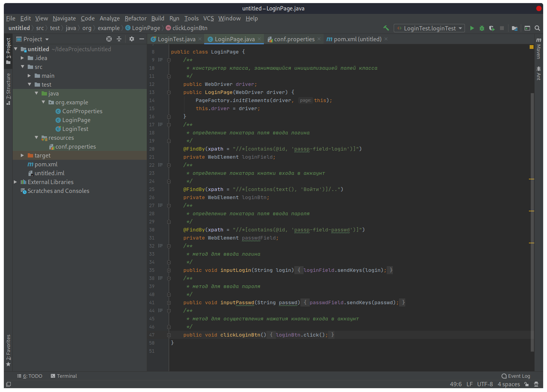Open the Event Log button

pos(516,376)
